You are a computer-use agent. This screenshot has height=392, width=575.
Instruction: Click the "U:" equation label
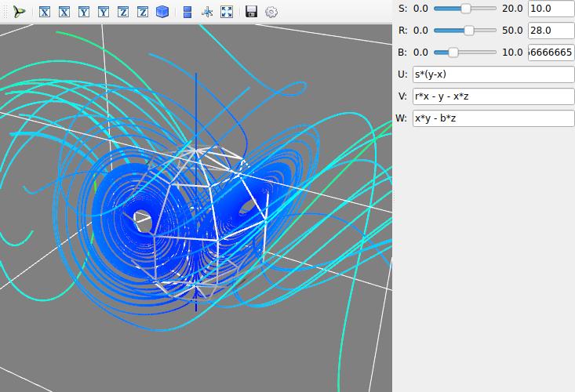pos(402,74)
